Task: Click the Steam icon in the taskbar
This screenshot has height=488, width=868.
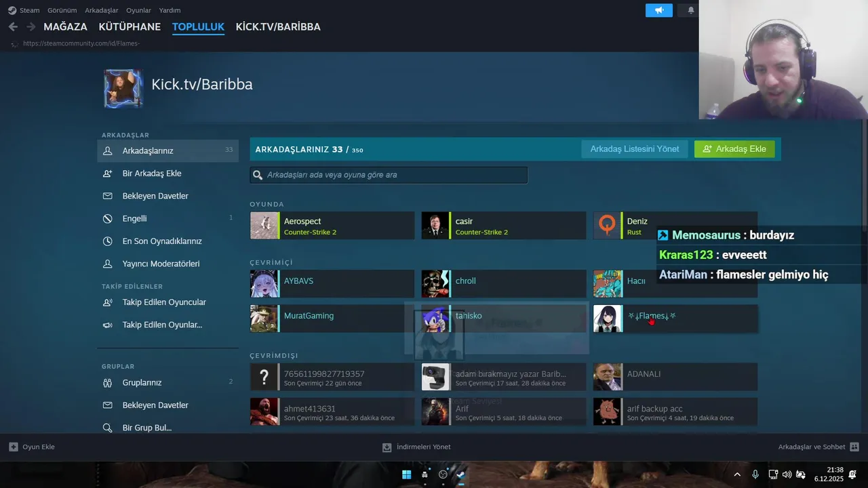Action: click(x=461, y=474)
